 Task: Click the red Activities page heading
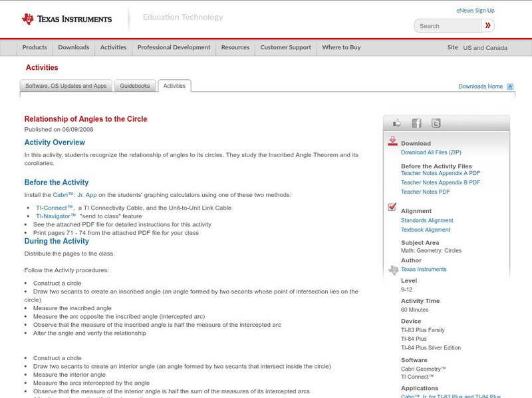click(x=42, y=68)
